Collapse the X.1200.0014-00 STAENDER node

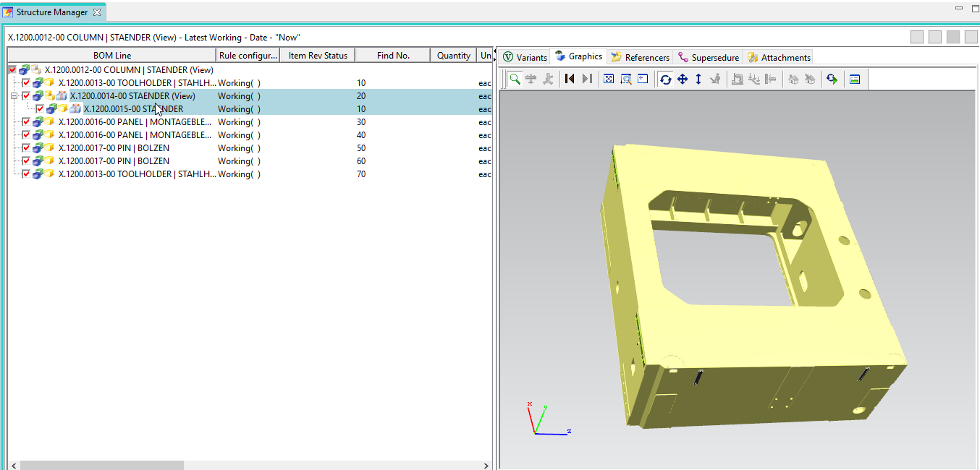point(14,96)
